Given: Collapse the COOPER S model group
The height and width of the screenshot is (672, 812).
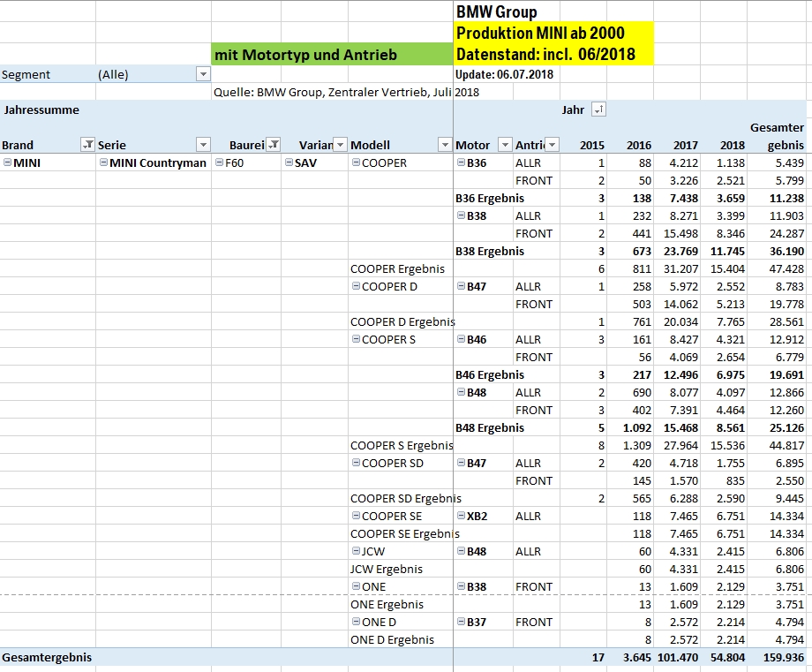Looking at the screenshot, I should pyautogui.click(x=357, y=339).
